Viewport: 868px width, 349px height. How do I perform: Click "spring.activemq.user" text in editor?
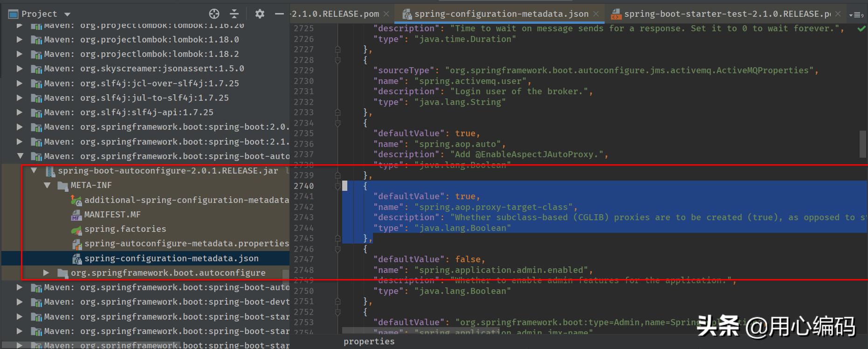(x=470, y=81)
